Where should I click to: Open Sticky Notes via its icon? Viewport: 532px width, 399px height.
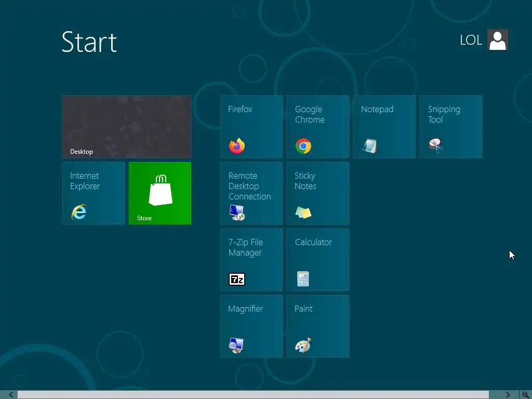click(x=303, y=212)
